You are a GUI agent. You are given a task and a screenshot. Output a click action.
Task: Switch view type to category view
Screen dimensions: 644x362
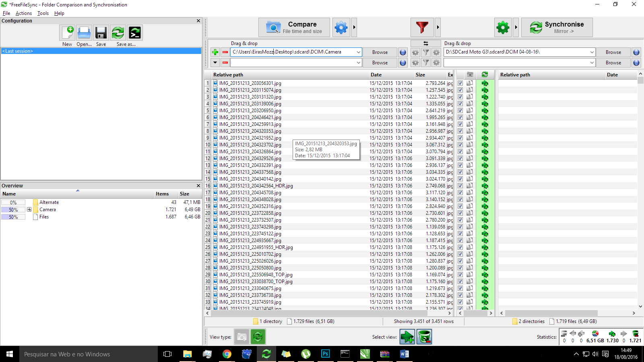pyautogui.click(x=242, y=337)
